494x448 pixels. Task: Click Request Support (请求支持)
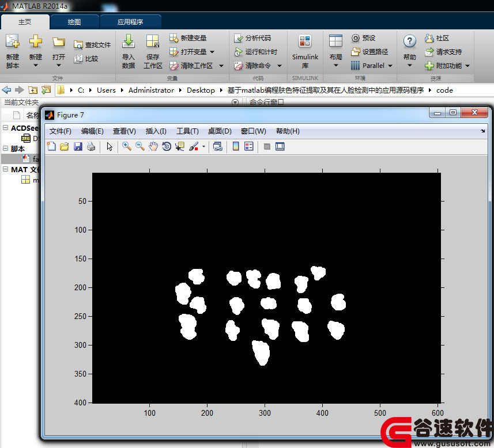click(443, 52)
